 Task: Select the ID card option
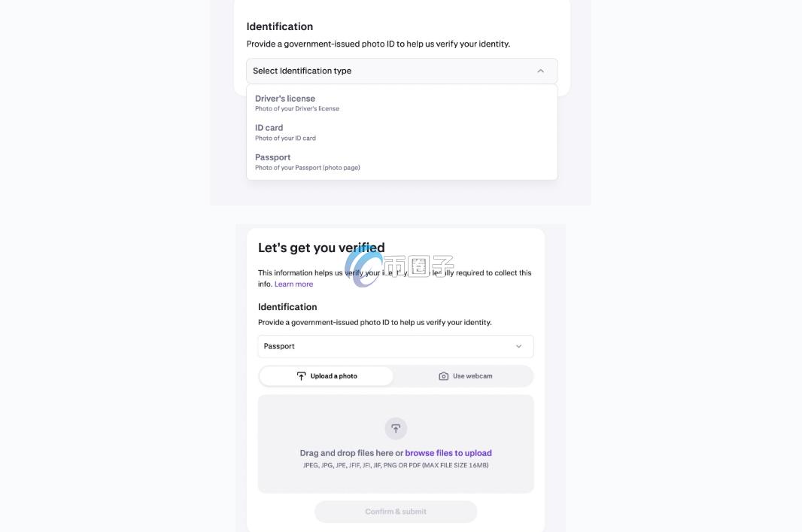pos(269,128)
